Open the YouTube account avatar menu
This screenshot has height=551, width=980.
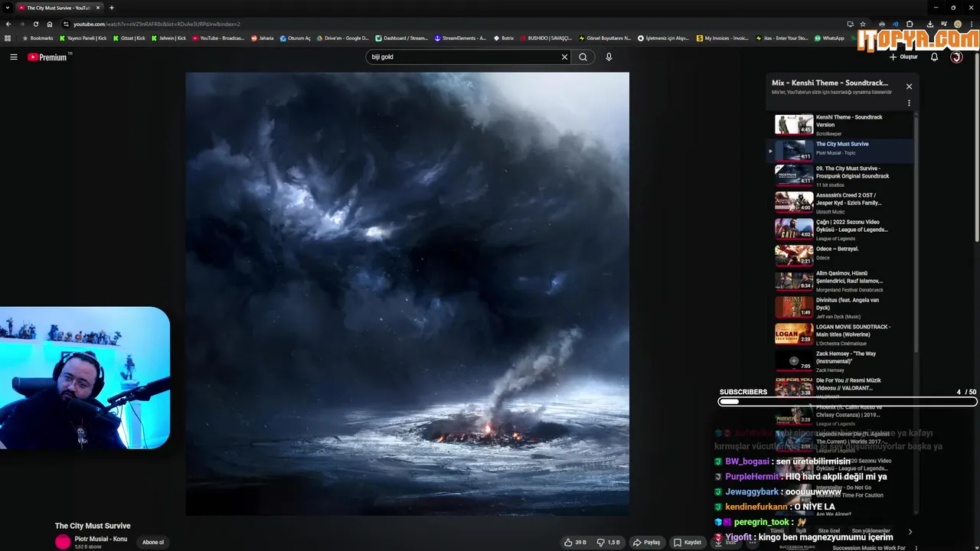click(956, 57)
